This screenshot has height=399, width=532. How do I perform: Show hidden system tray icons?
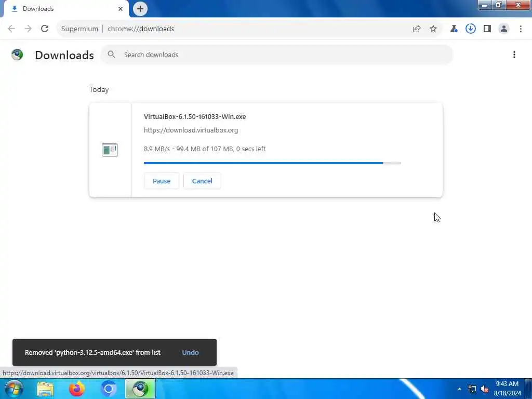tap(459, 389)
